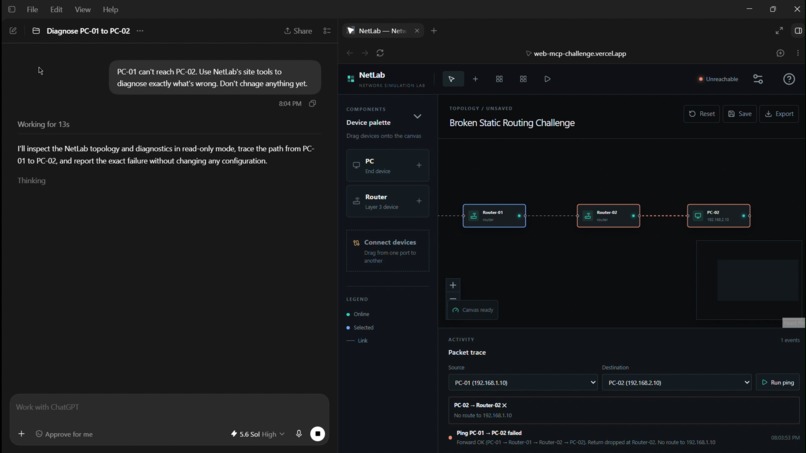The width and height of the screenshot is (806, 453).
Task: Click the Work with ChatGPT input field
Action: click(170, 407)
